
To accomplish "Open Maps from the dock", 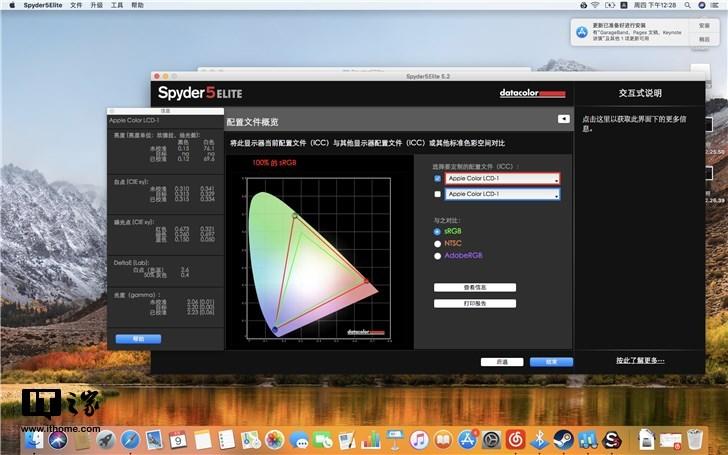I will tap(251, 439).
